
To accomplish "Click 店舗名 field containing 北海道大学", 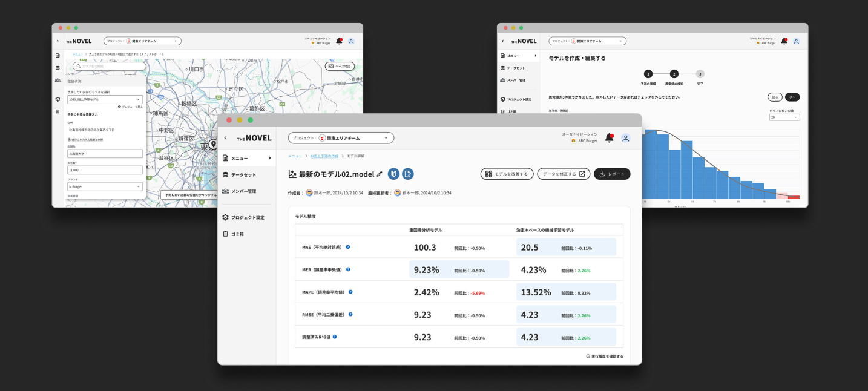I will [105, 154].
